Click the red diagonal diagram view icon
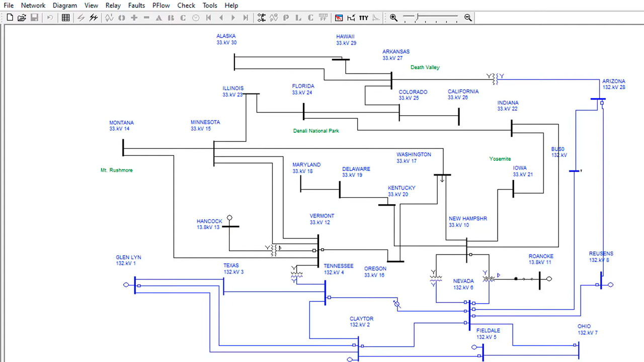This screenshot has height=362, width=644. tap(339, 18)
